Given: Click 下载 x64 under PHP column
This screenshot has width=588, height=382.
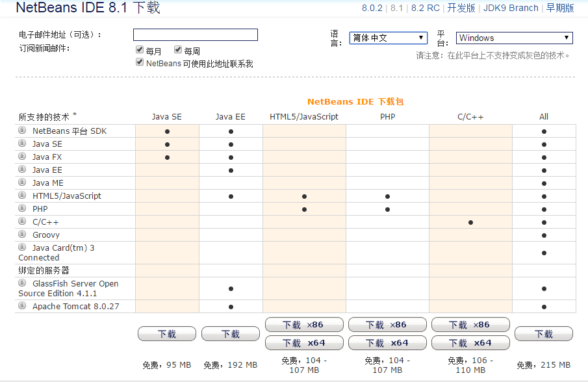Looking at the screenshot, I should pos(387,342).
